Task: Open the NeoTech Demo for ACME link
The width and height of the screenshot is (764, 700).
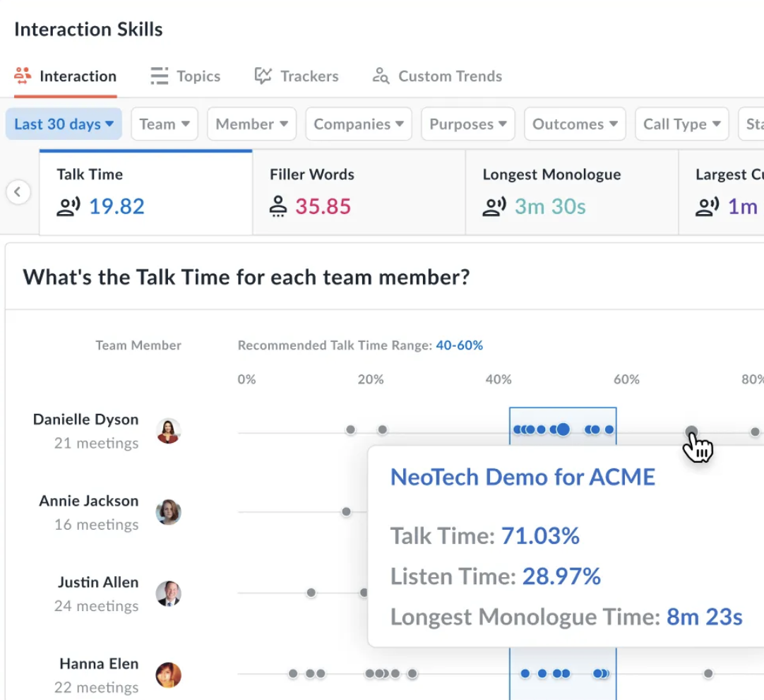Action: click(x=523, y=477)
